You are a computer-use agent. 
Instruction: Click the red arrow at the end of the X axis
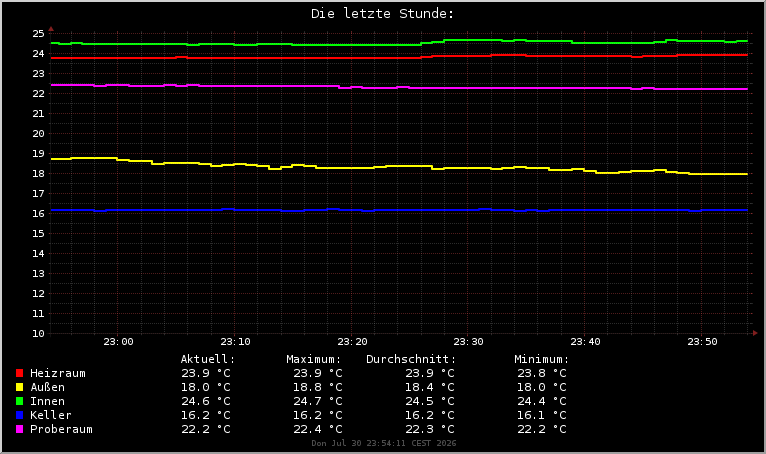pos(755,333)
